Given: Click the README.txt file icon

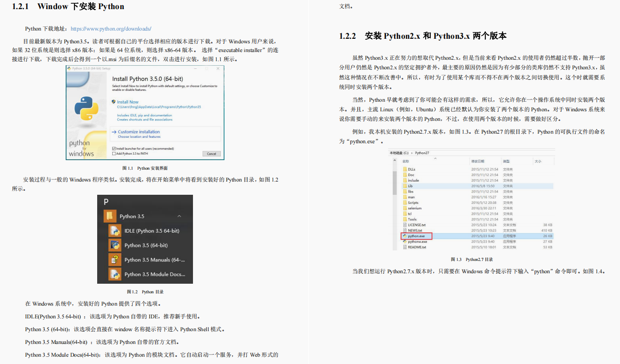Looking at the screenshot, I should pyautogui.click(x=405, y=247).
